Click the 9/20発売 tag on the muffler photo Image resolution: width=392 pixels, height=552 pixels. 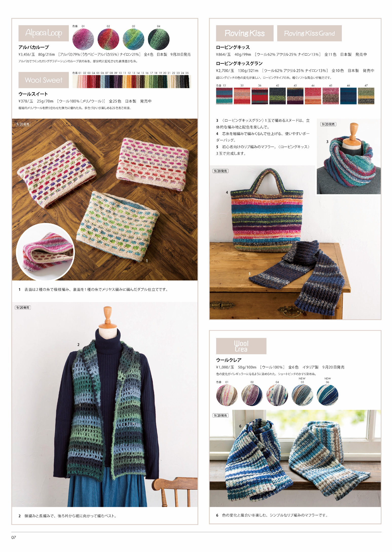[220, 415]
